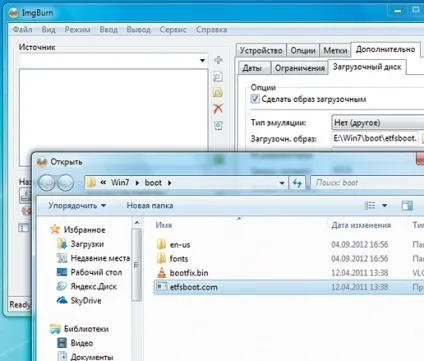Viewport: 424px width, 361px height.
Task: Click the forward arrow in the Открыть dialog
Action: pos(66,183)
